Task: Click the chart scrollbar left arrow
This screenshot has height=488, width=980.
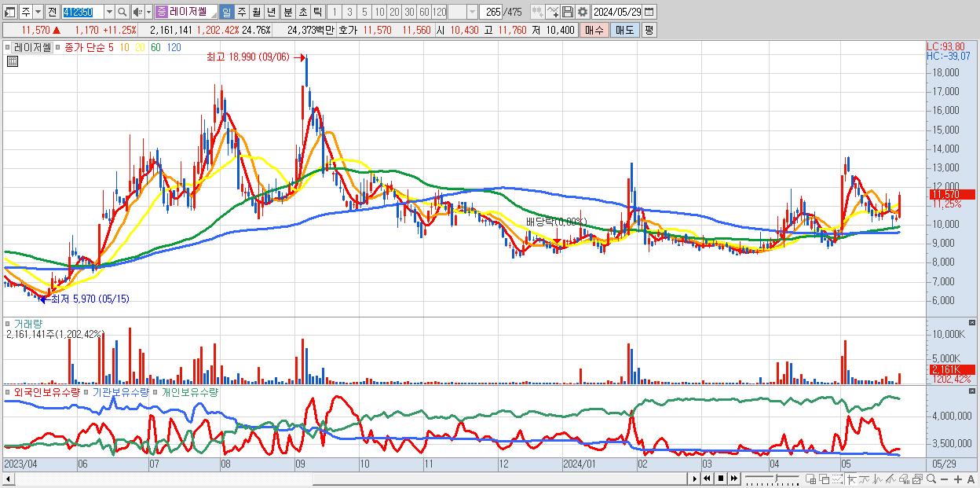Action: click(x=8, y=479)
